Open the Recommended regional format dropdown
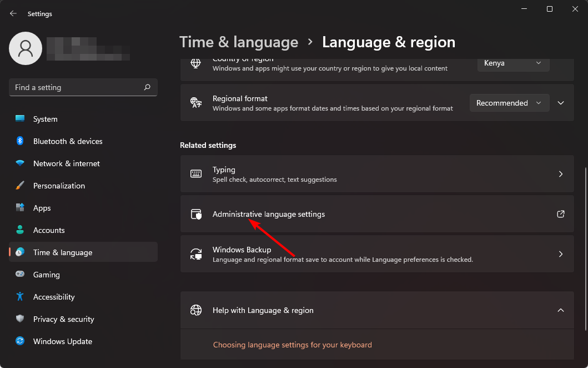The height and width of the screenshot is (368, 588). 509,103
